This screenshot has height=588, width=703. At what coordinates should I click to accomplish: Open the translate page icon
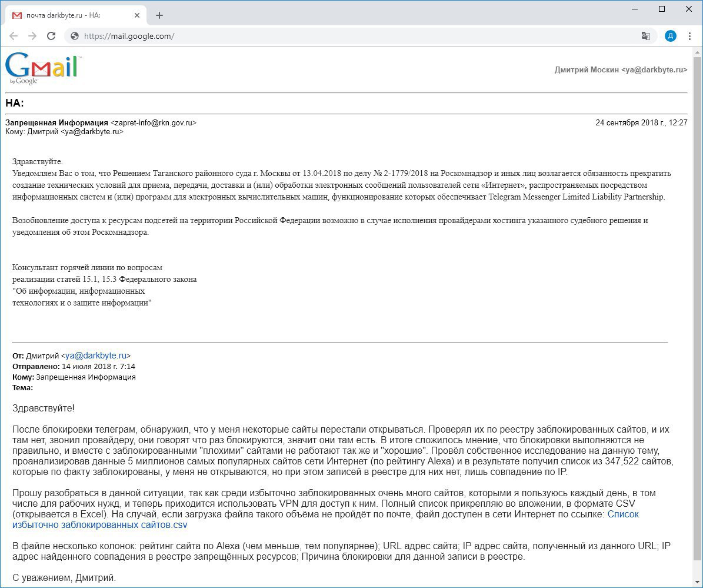pos(645,36)
